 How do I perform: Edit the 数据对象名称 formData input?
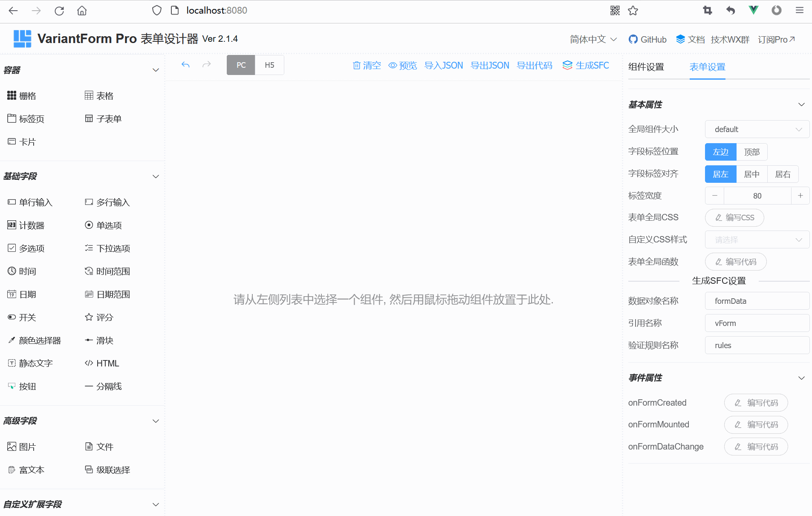(x=757, y=301)
